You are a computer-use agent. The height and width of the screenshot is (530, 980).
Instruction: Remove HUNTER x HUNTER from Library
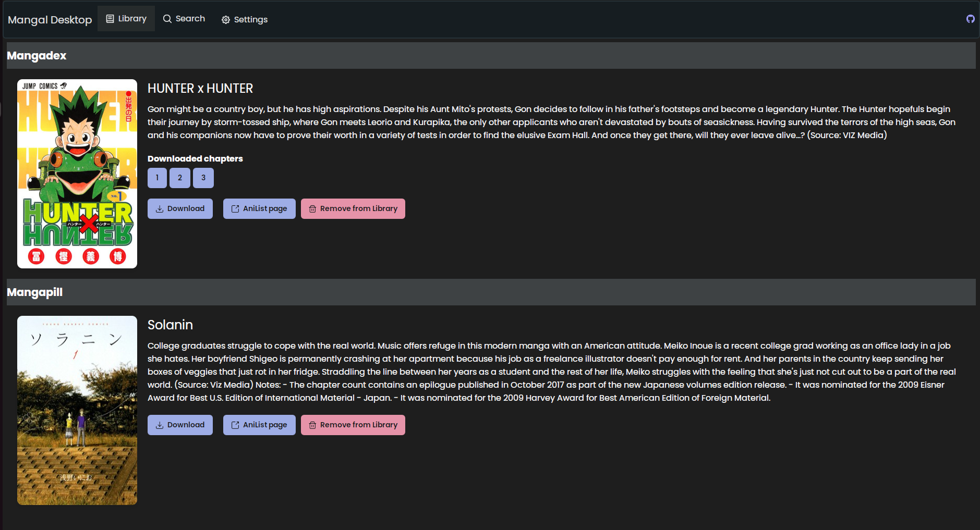tap(353, 208)
